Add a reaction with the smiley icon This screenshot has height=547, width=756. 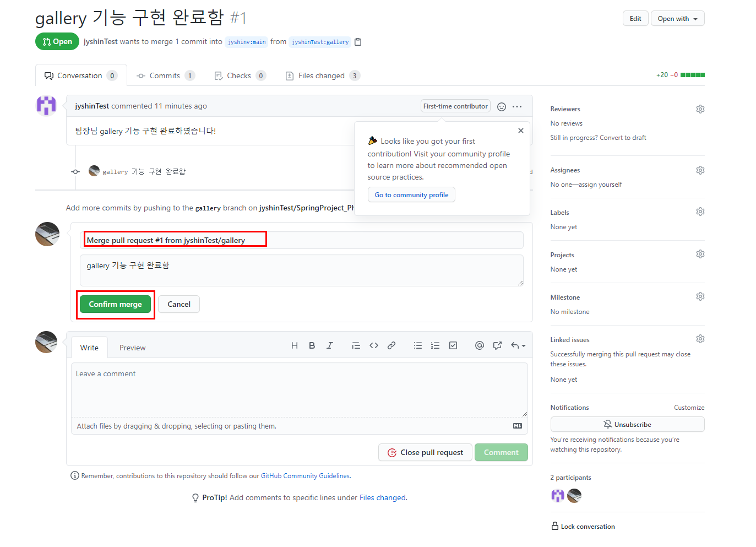[502, 107]
